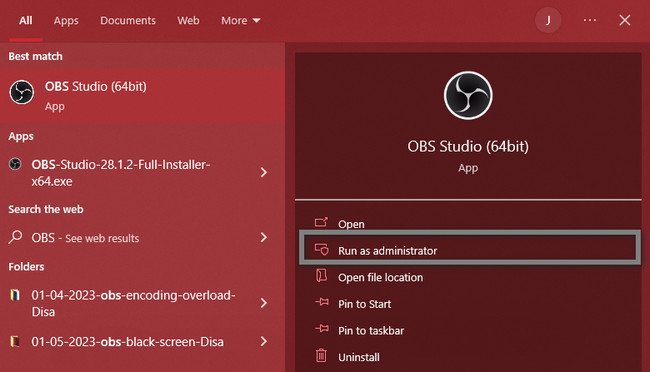Switch to the Apps tab
The height and width of the screenshot is (372, 650).
pyautogui.click(x=66, y=20)
